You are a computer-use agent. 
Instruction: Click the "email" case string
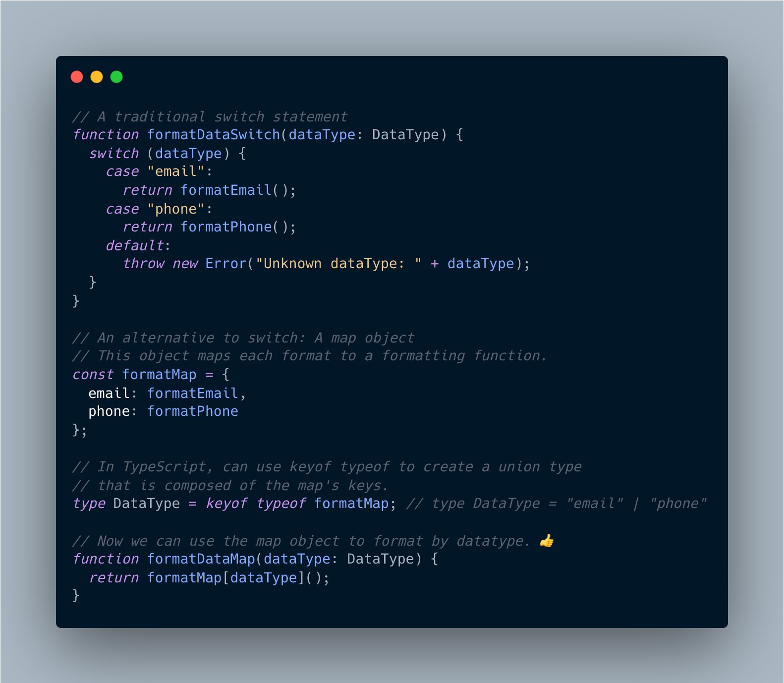(176, 171)
